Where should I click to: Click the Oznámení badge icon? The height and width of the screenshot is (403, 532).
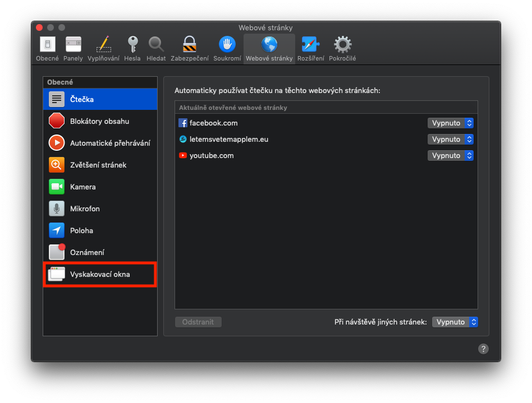57,252
